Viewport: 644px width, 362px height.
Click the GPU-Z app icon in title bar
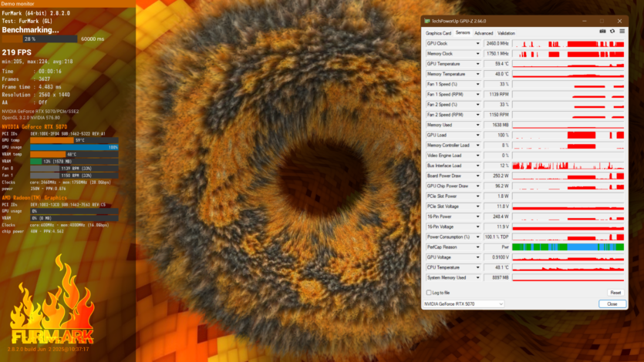click(427, 21)
